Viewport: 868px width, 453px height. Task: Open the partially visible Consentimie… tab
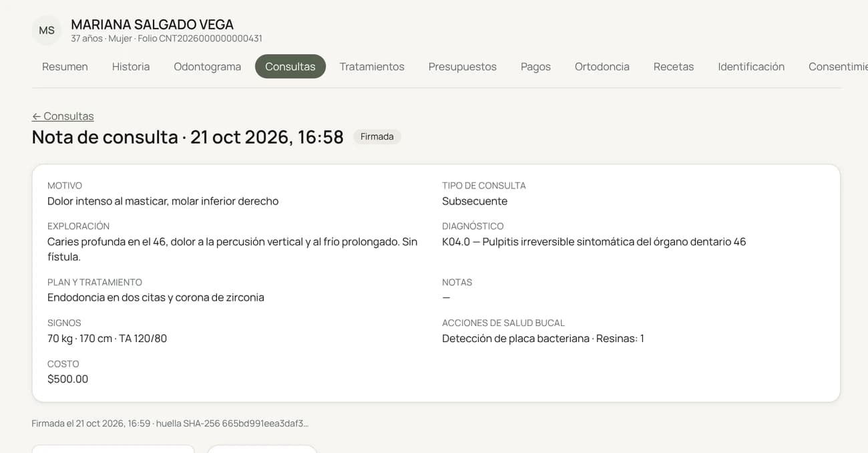click(x=838, y=67)
